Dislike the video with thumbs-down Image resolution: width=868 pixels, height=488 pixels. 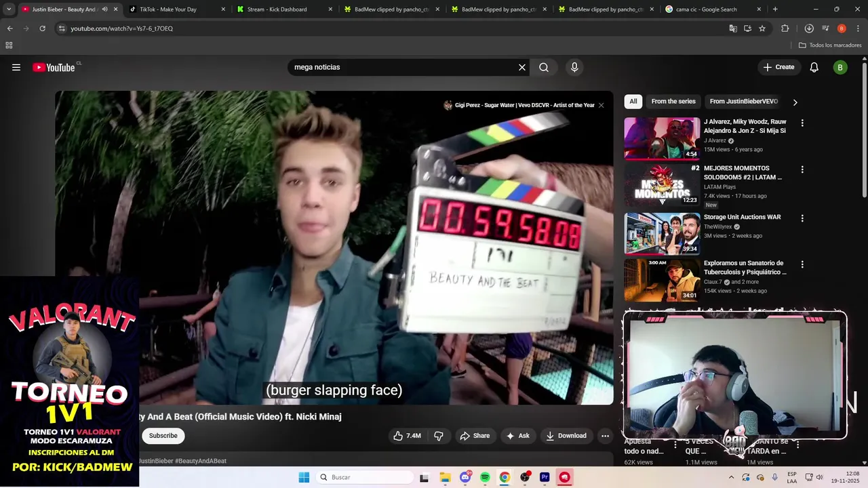point(439,436)
